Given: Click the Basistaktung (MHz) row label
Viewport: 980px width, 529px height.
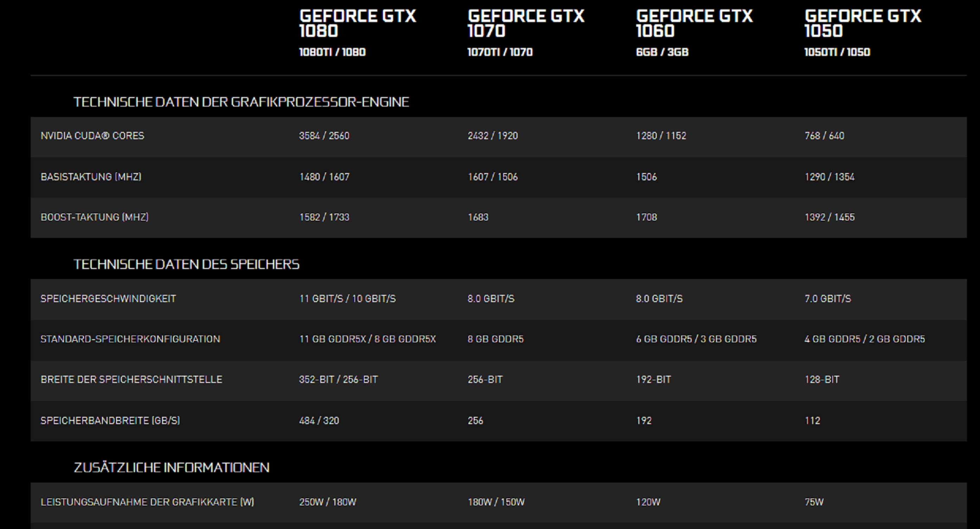Looking at the screenshot, I should click(91, 177).
